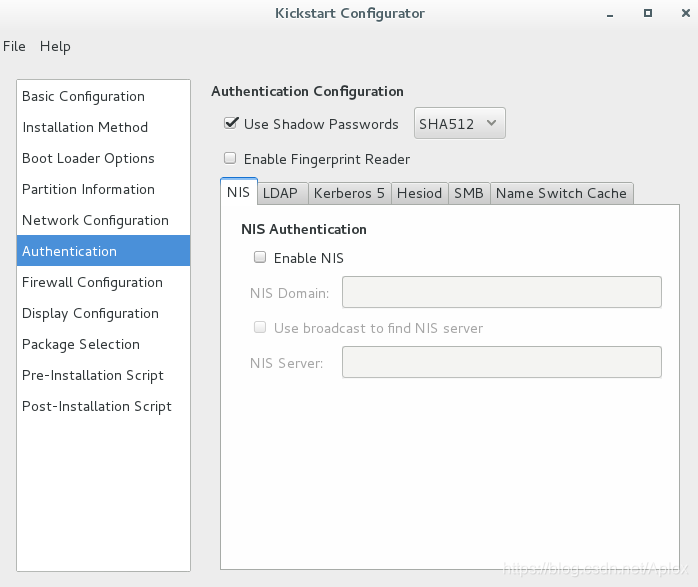Select Pre-Installation Script item
This screenshot has height=587, width=698.
[103, 375]
